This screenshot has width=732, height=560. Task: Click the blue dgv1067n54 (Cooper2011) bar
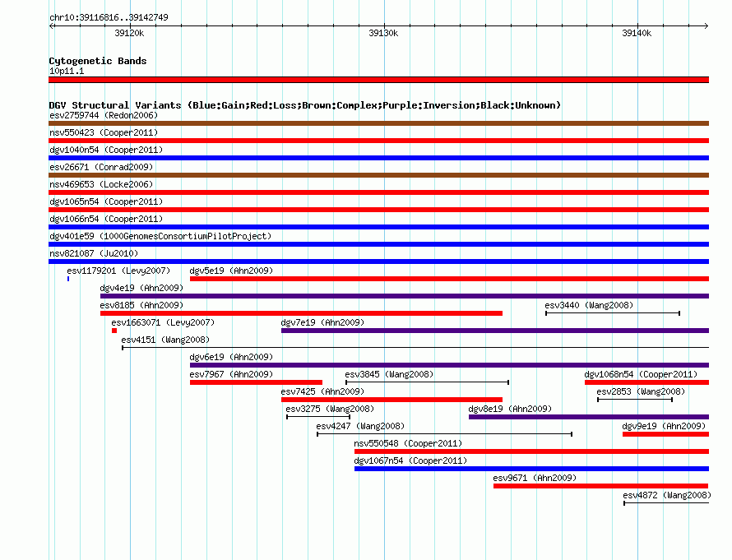click(531, 469)
